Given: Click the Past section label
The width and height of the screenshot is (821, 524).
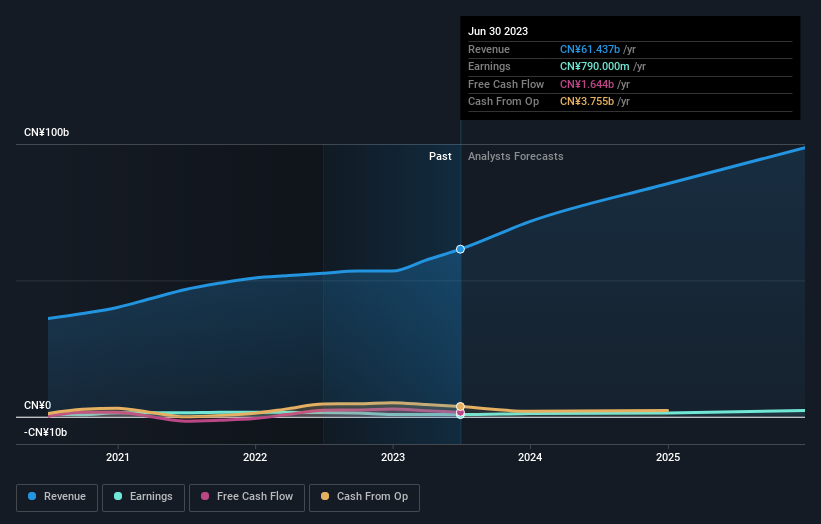Looking at the screenshot, I should click(x=440, y=157).
